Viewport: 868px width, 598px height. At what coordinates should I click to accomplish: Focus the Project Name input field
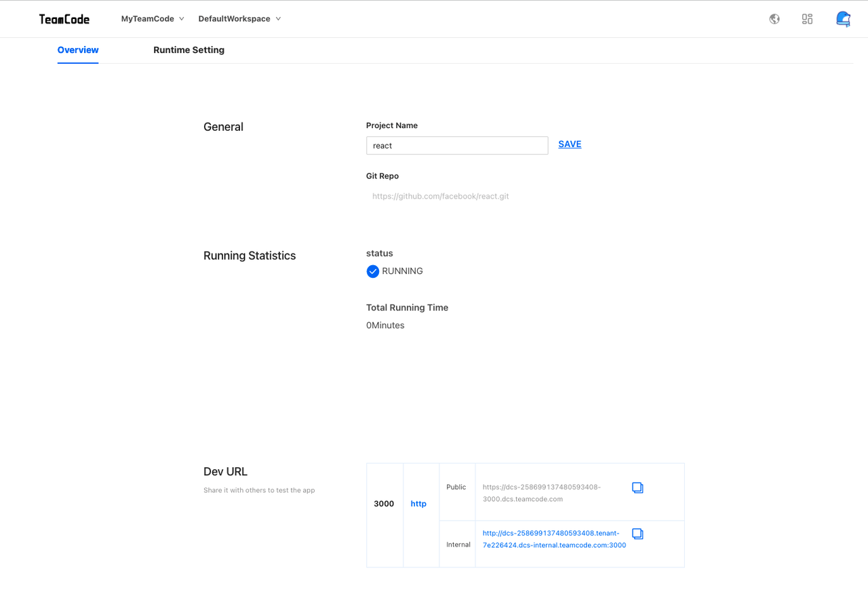coord(457,146)
